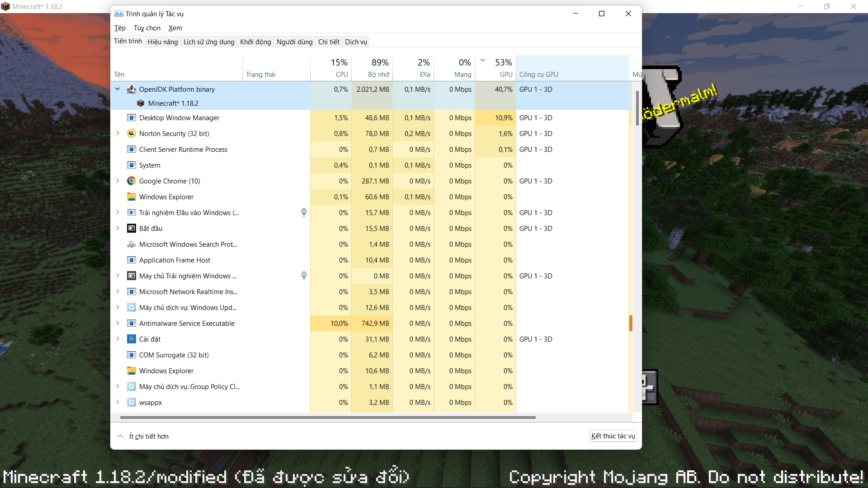This screenshot has height=488, width=868.
Task: Click the Norton Security process icon
Action: 131,133
